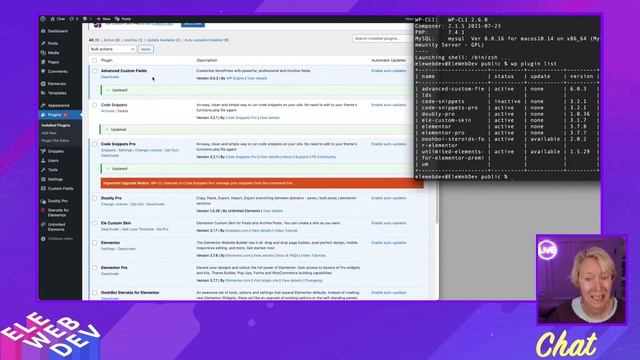Tick the select-all checkbox in Plugin header

point(95,60)
